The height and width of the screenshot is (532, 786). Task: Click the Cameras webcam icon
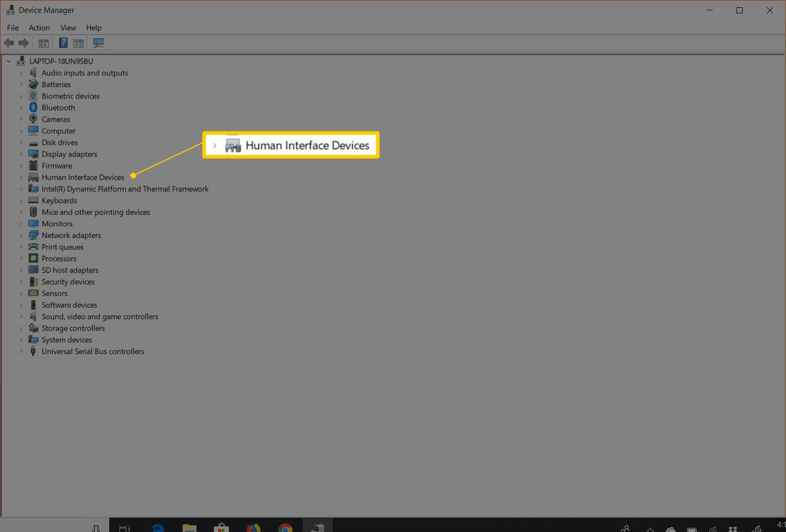33,119
